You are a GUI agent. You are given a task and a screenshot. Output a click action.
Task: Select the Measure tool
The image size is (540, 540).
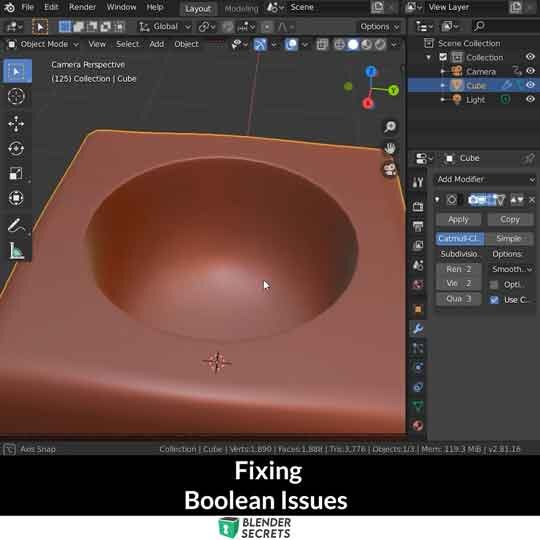coord(16,250)
